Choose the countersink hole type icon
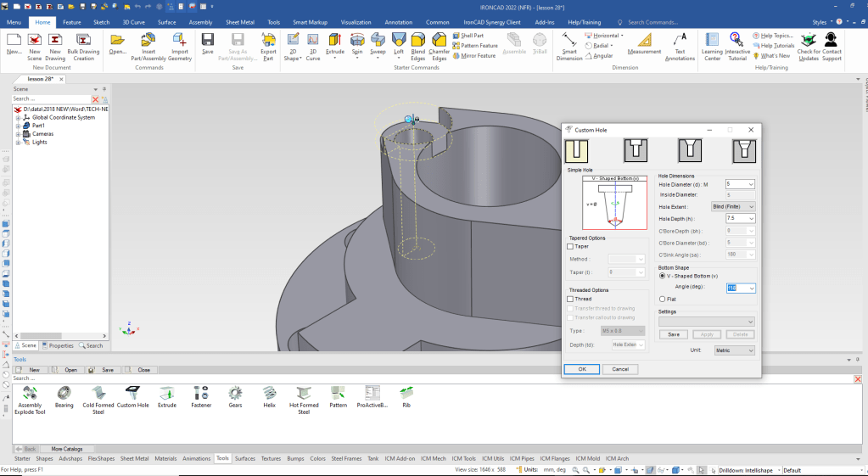Screen dimensions: 868x476 (x=689, y=151)
